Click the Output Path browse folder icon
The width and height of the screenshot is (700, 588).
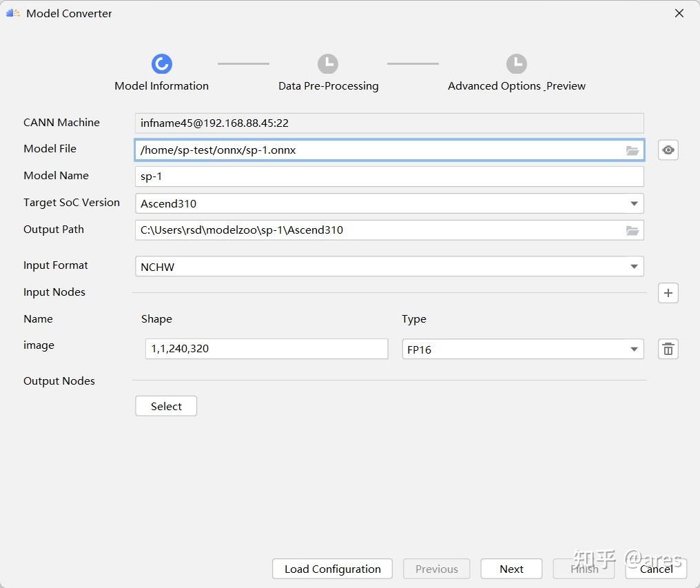point(632,230)
